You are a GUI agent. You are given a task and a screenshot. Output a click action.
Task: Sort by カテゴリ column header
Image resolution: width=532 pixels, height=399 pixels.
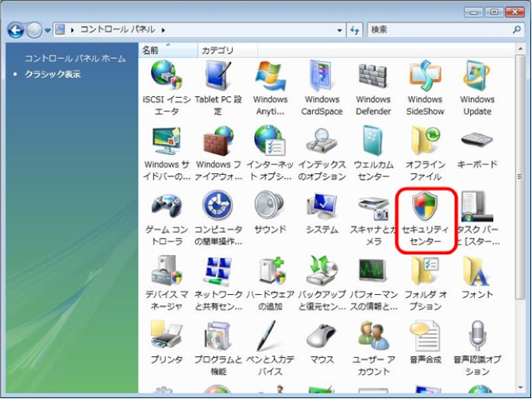[218, 50]
